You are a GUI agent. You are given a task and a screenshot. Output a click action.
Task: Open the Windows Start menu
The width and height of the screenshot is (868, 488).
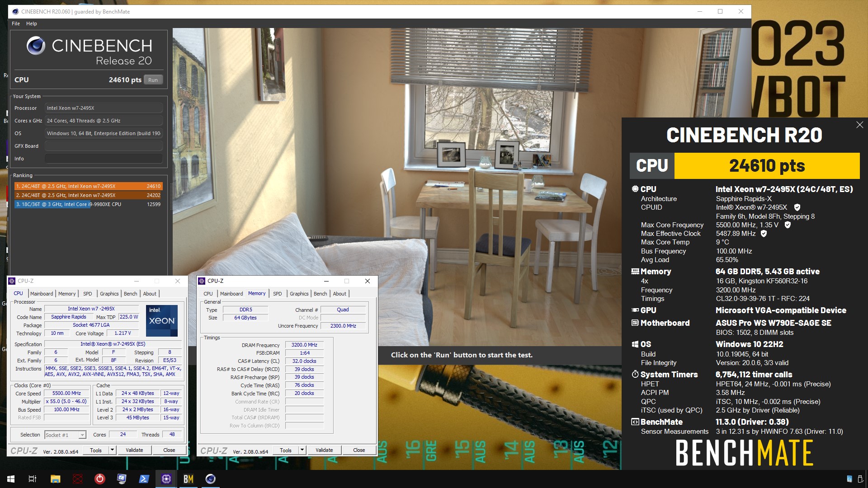coord(11,479)
